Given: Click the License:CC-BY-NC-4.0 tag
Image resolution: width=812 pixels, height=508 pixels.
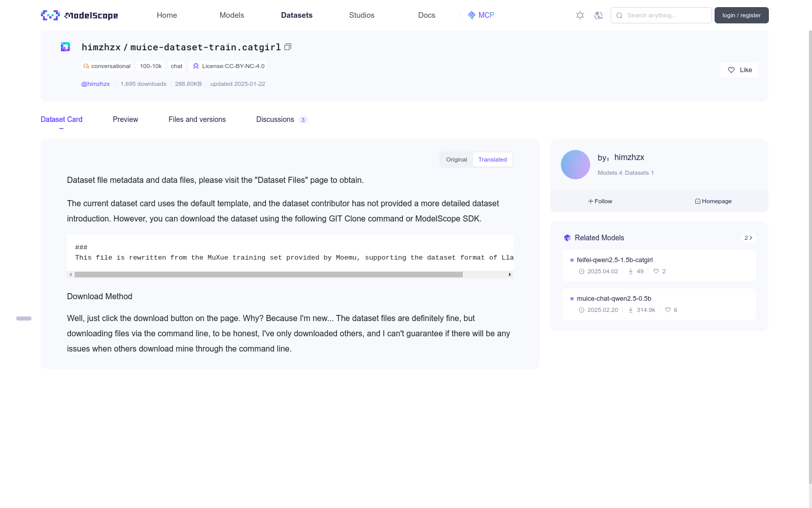Looking at the screenshot, I should [x=228, y=66].
